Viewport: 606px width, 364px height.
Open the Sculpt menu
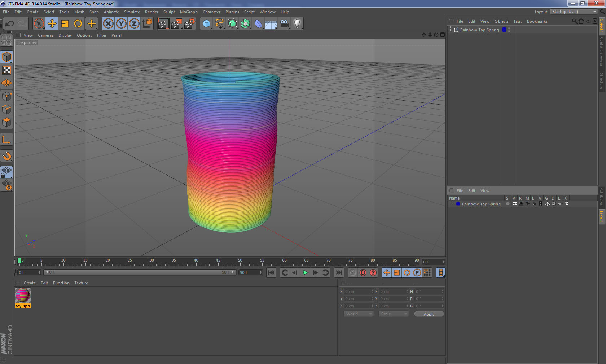(x=169, y=12)
